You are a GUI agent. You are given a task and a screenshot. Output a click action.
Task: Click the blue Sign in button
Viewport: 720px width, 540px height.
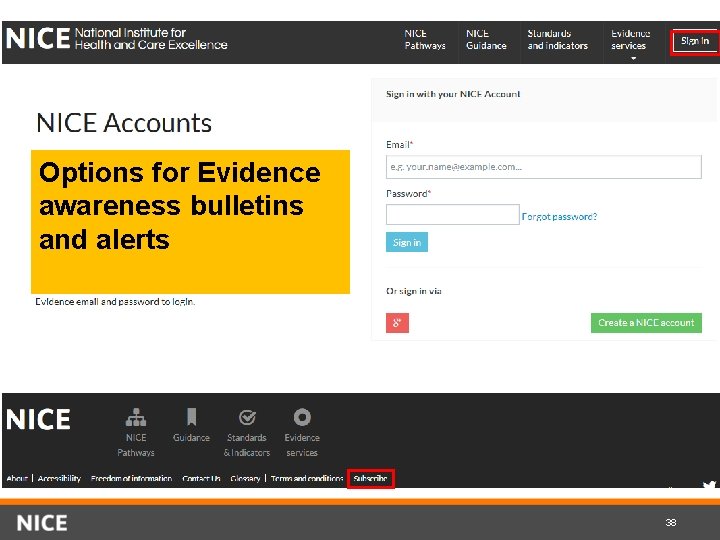[x=407, y=242]
